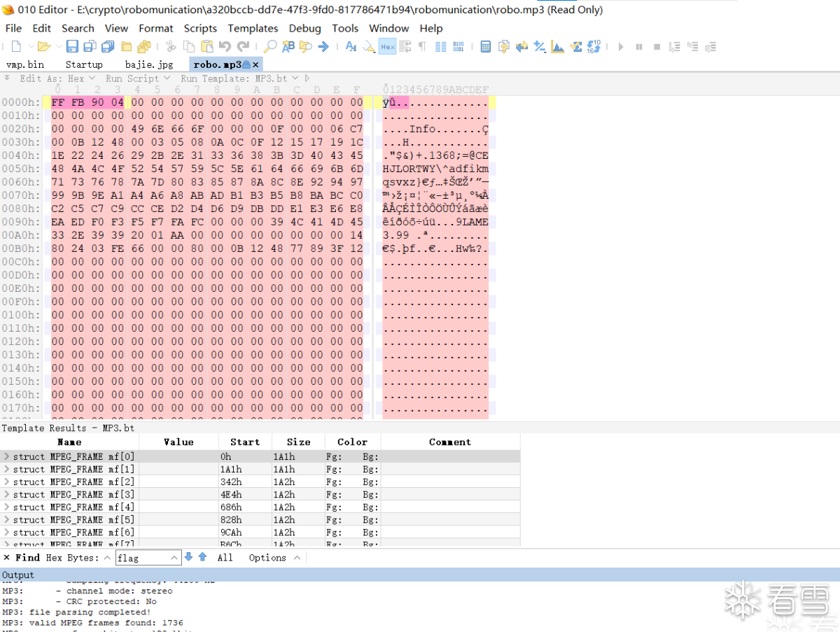Open a file with the folder icon
This screenshot has width=840, height=632.
tap(43, 47)
